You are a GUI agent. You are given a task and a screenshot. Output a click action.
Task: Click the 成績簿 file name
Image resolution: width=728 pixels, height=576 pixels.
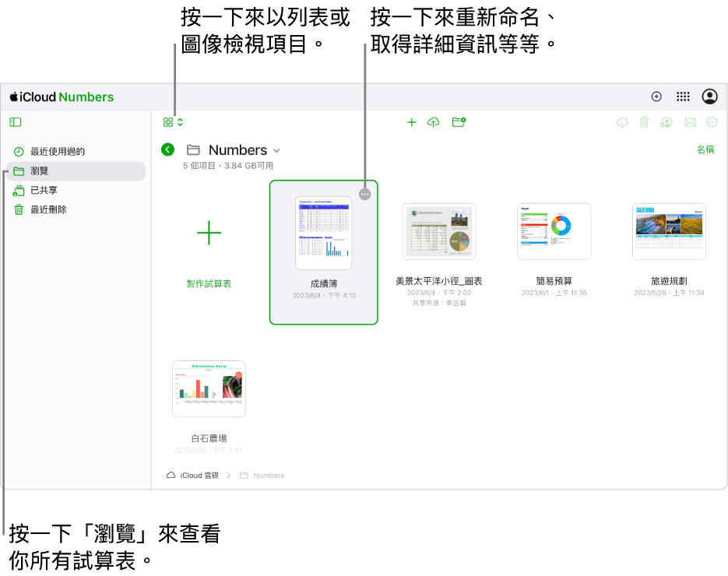(x=324, y=283)
